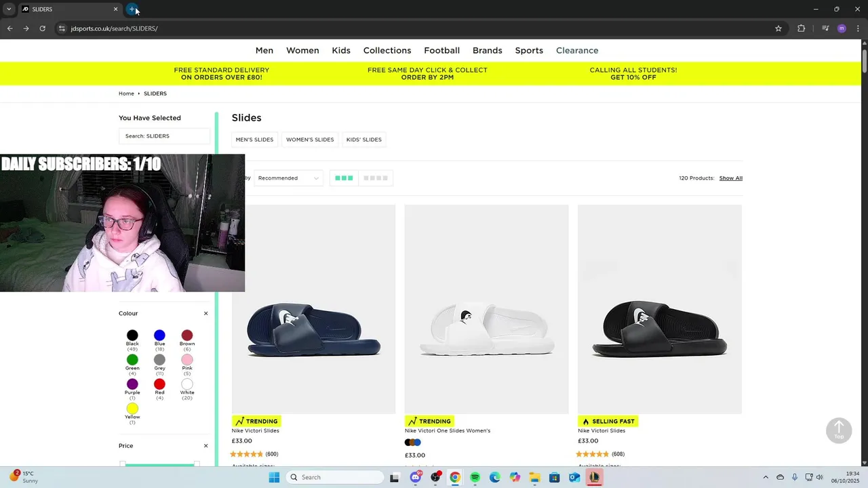
Task: Open the Football menu
Action: coord(442,51)
